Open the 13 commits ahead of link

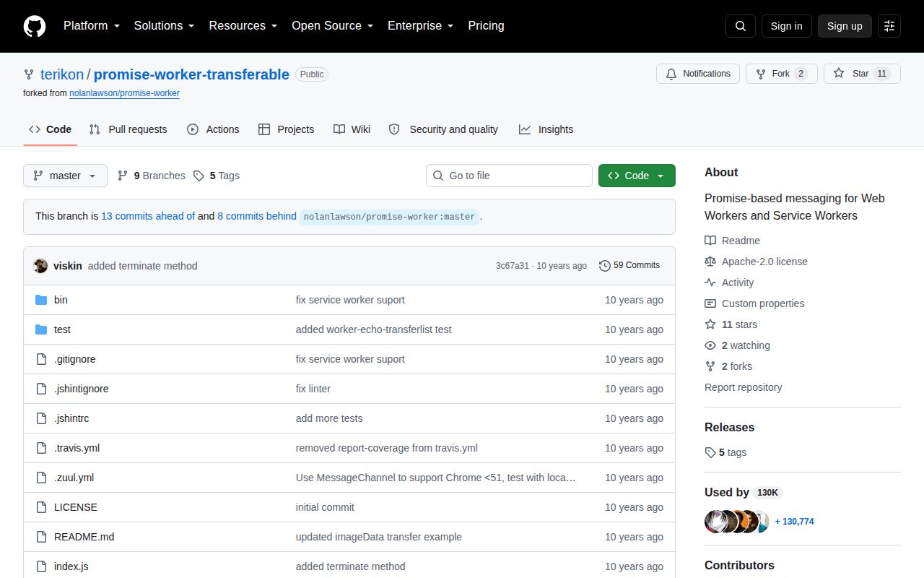tap(148, 216)
